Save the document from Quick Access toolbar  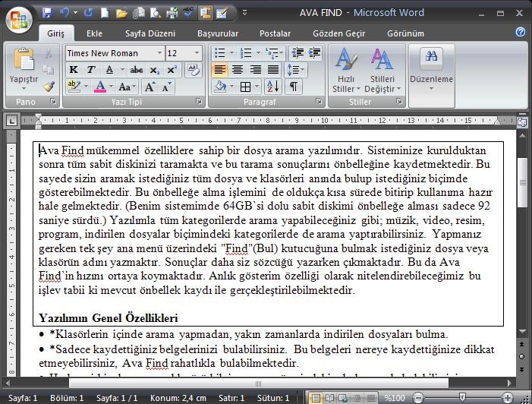(47, 13)
